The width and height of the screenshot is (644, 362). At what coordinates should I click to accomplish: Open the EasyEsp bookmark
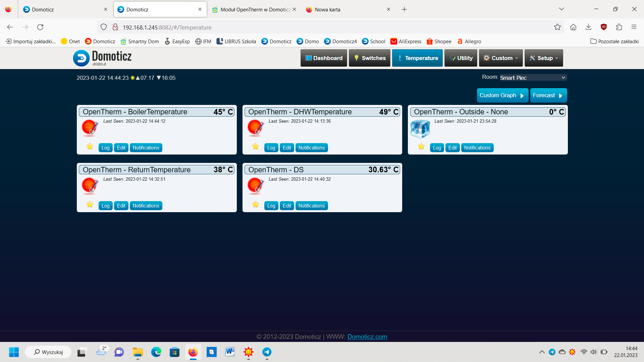[x=177, y=42]
